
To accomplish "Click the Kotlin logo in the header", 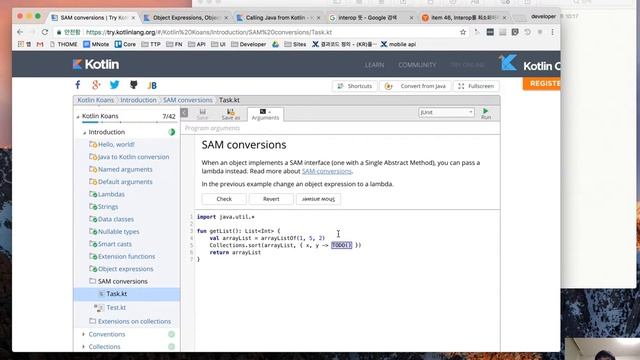I will pos(96,64).
